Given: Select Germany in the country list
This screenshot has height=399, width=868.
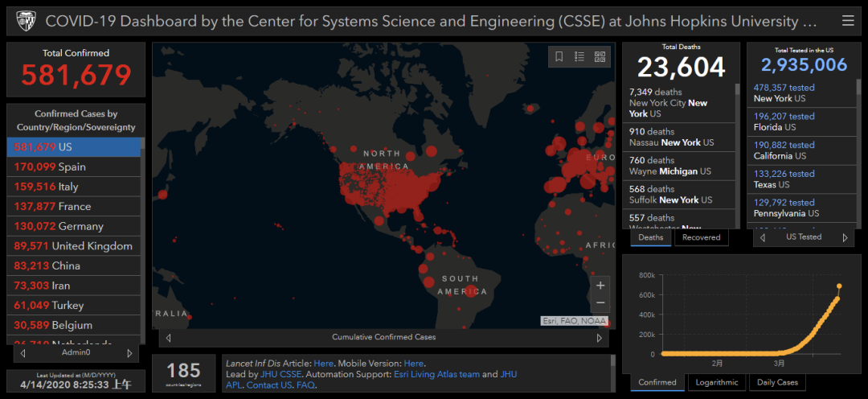Looking at the screenshot, I should [74, 226].
